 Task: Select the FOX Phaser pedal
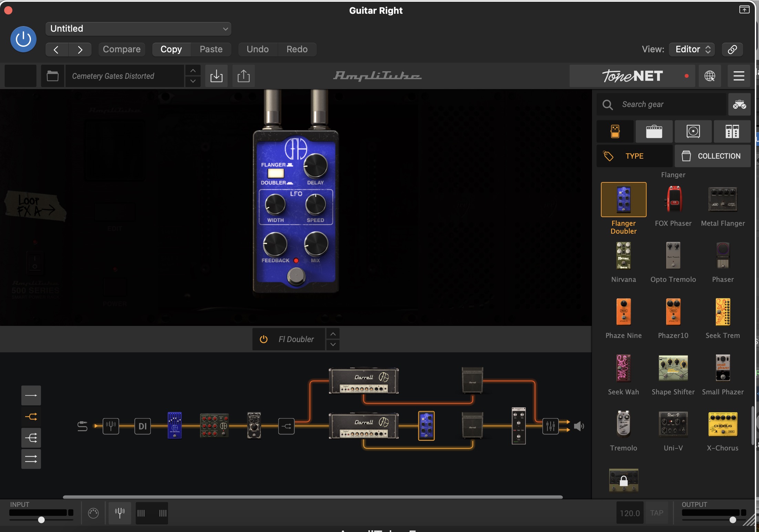click(x=673, y=200)
